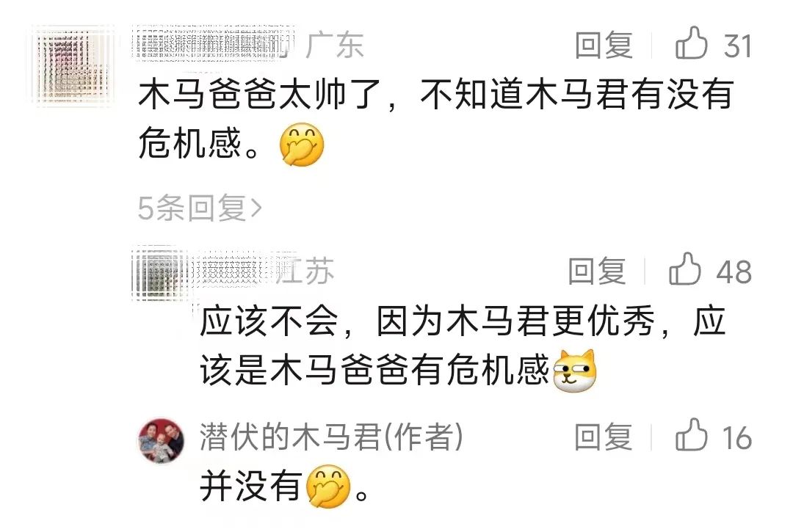
Task: Reply to the Guangdong user's comment
Action: click(604, 45)
